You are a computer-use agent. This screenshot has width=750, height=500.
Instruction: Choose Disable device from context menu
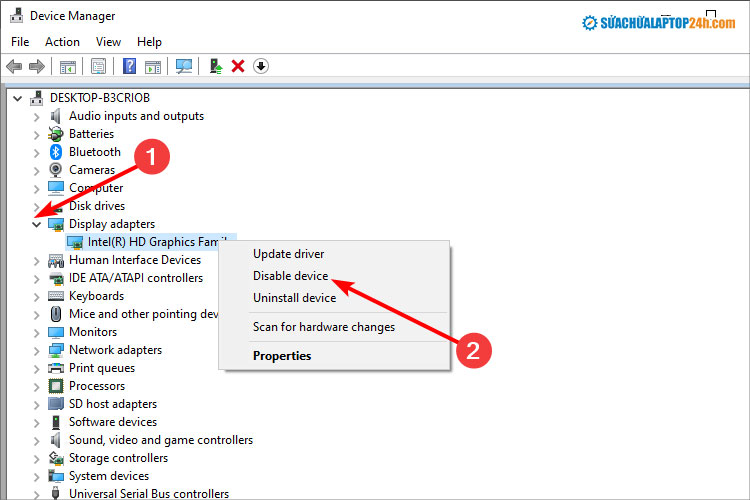pos(290,276)
